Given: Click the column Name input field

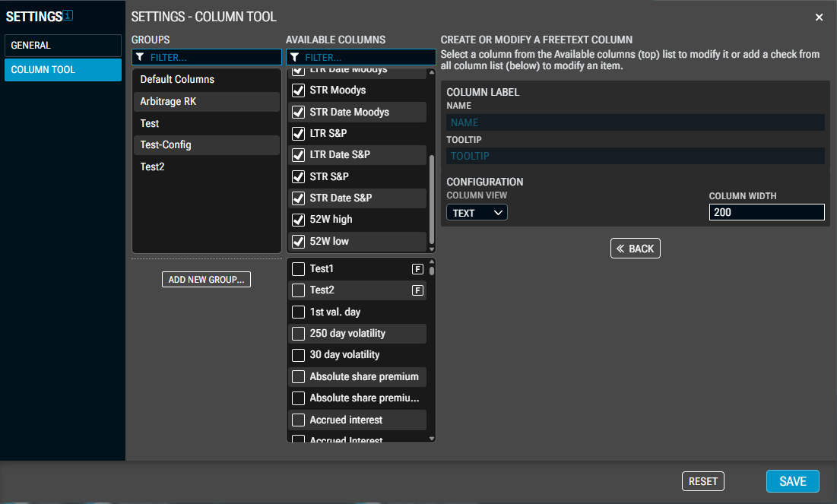Looking at the screenshot, I should 636,123.
